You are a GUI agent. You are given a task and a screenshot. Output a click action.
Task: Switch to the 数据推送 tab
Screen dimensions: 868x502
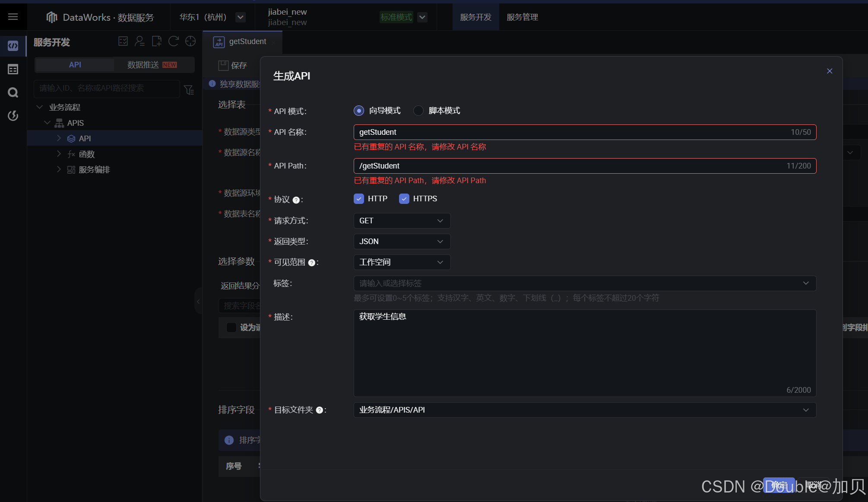click(x=143, y=64)
